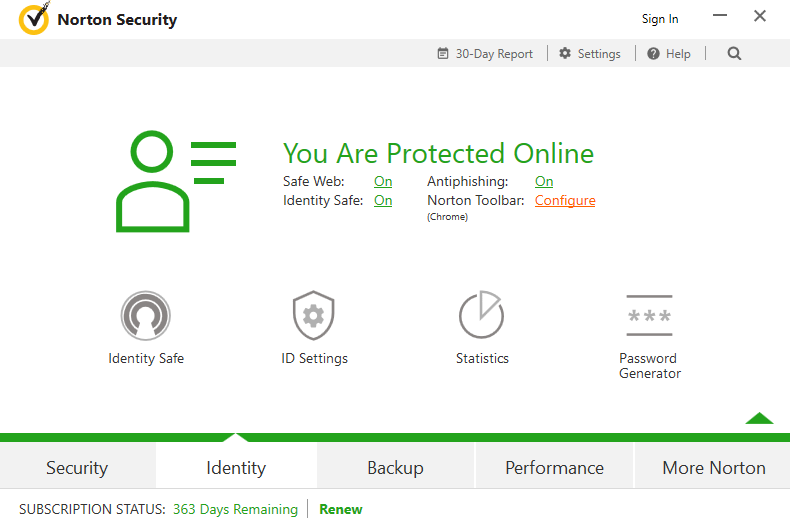Toggle the Identity Safe On status
The height and width of the screenshot is (526, 790).
pos(383,200)
